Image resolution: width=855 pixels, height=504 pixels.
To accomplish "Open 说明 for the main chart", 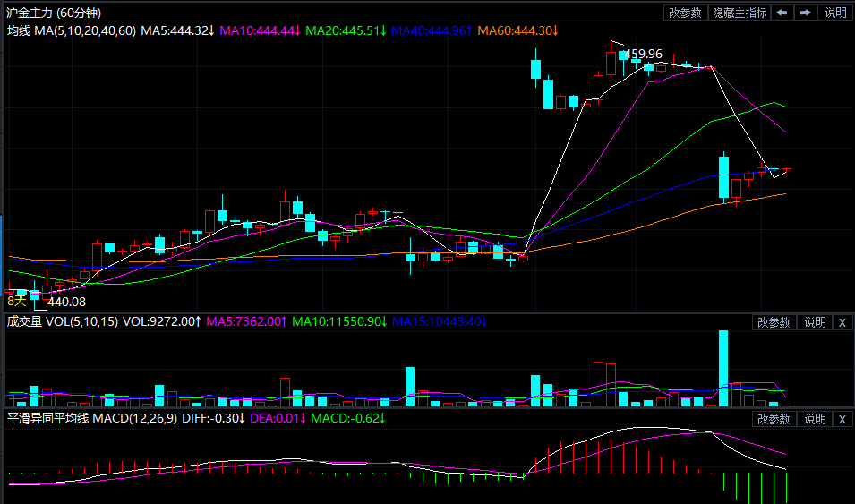I will click(x=835, y=13).
